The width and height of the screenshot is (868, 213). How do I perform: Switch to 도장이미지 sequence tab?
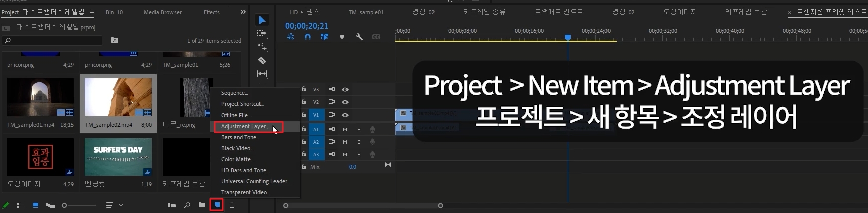[680, 12]
